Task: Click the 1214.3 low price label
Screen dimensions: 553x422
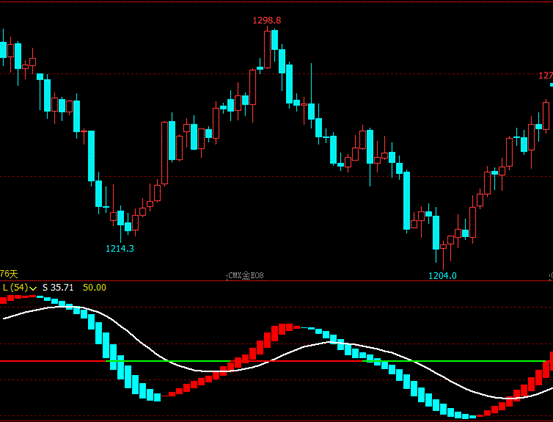Action: pyautogui.click(x=120, y=249)
